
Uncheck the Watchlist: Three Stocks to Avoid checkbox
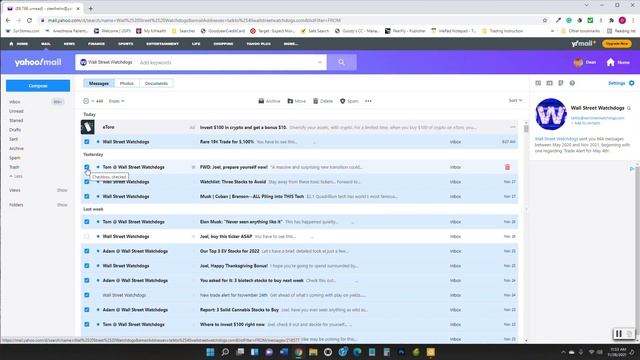click(87, 182)
